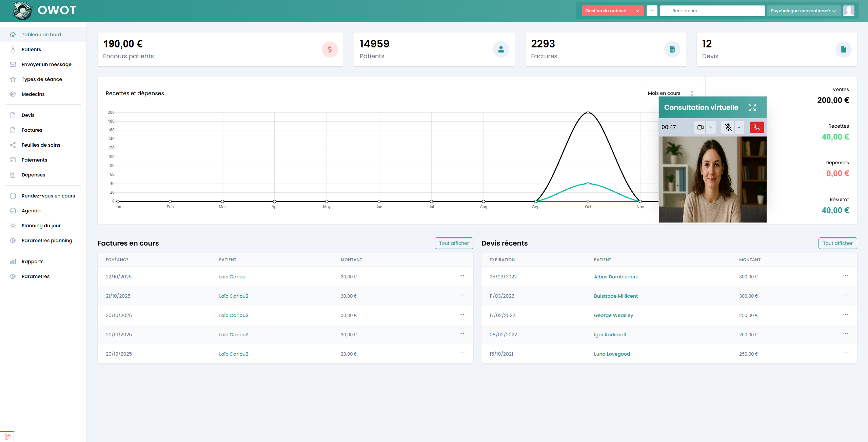Open the debug bar icon bottom-left
The image size is (868, 442).
tap(7, 437)
